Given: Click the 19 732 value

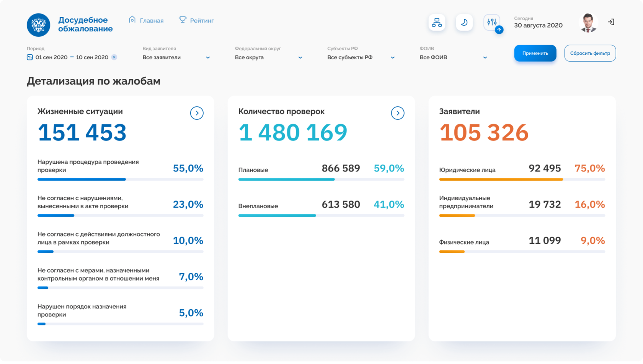Looking at the screenshot, I should pos(545,205).
